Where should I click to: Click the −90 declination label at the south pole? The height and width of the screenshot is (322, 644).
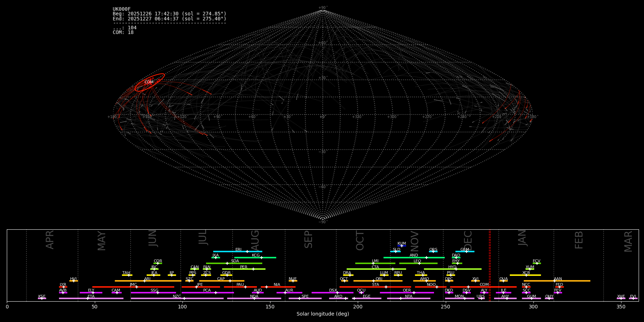pos(322,222)
